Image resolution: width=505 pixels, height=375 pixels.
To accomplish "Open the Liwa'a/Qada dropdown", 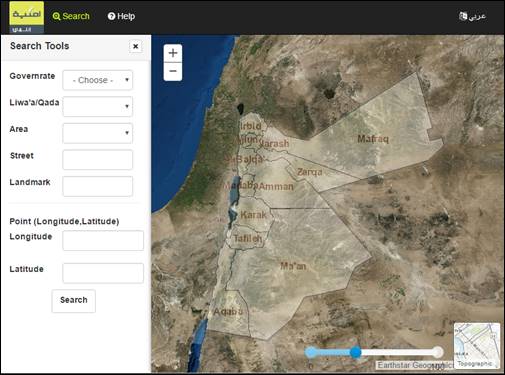I will point(98,106).
